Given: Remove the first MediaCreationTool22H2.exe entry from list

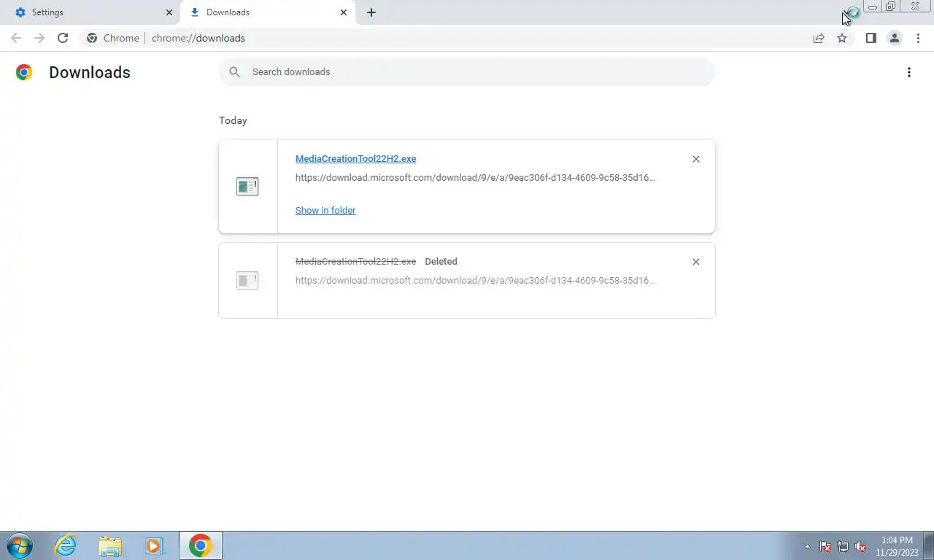Looking at the screenshot, I should (695, 159).
